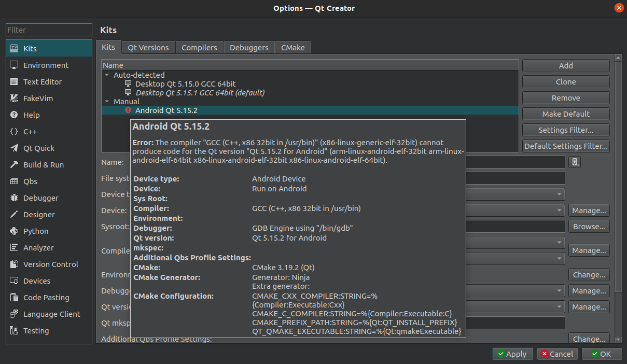
Task: Collapse the Auto-detected kits group
Action: tap(107, 75)
